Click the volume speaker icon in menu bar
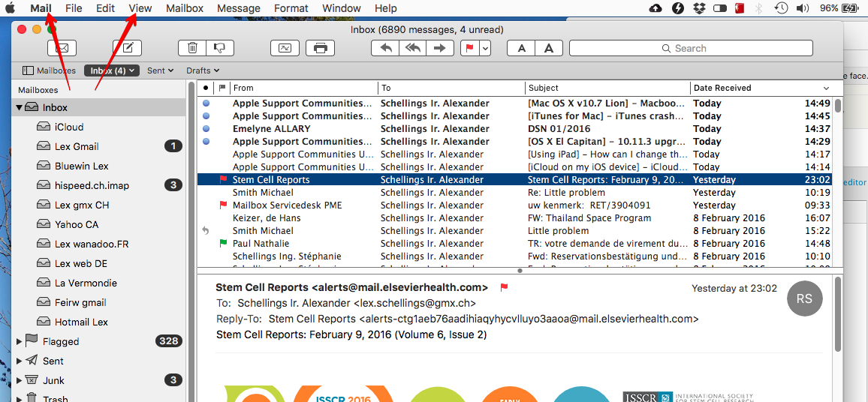Viewport: 868px width, 402px height. point(802,8)
